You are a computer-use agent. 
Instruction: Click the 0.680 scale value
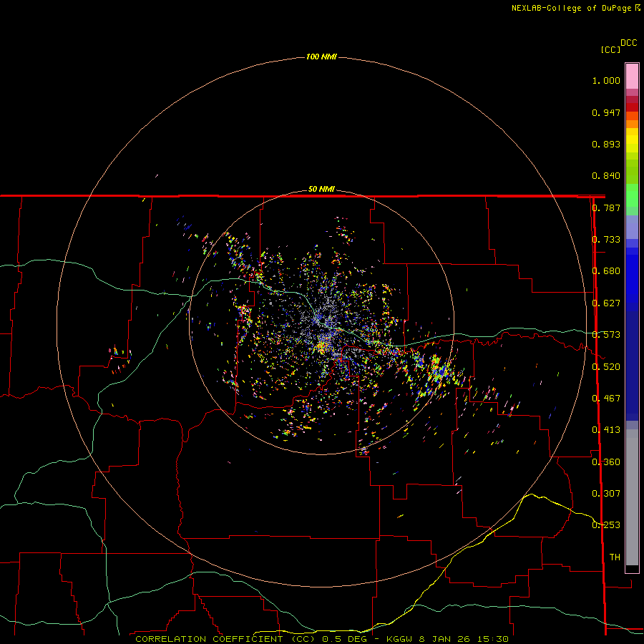point(606,271)
